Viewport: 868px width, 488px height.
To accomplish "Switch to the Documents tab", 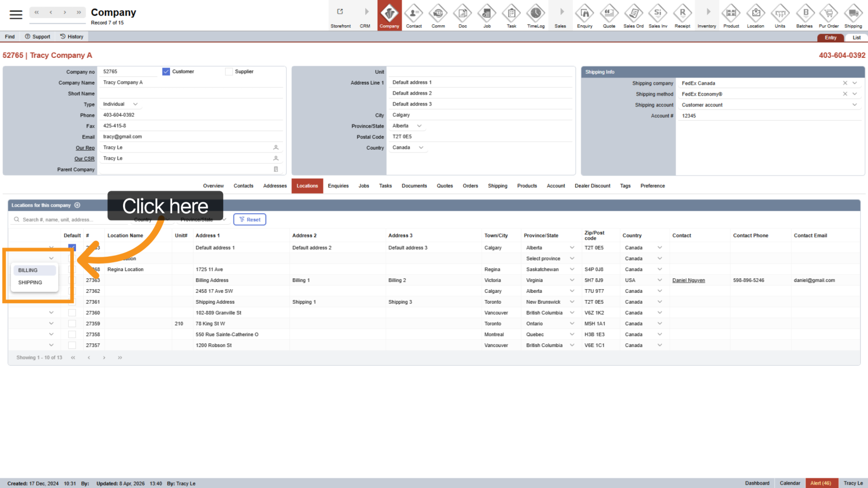I will (414, 186).
